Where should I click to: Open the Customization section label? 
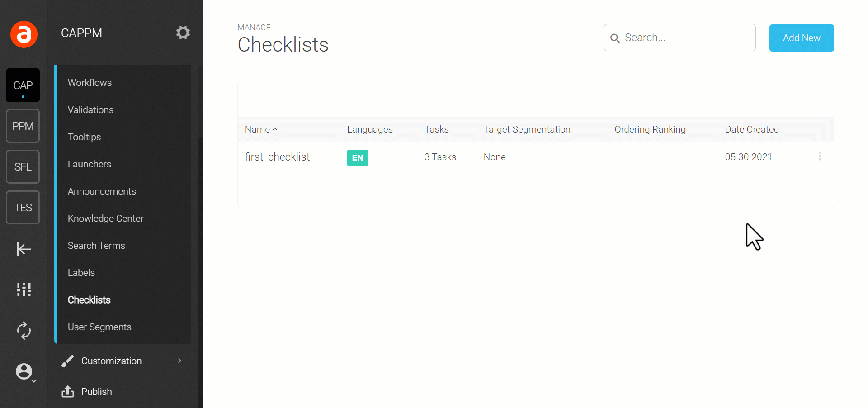(111, 361)
